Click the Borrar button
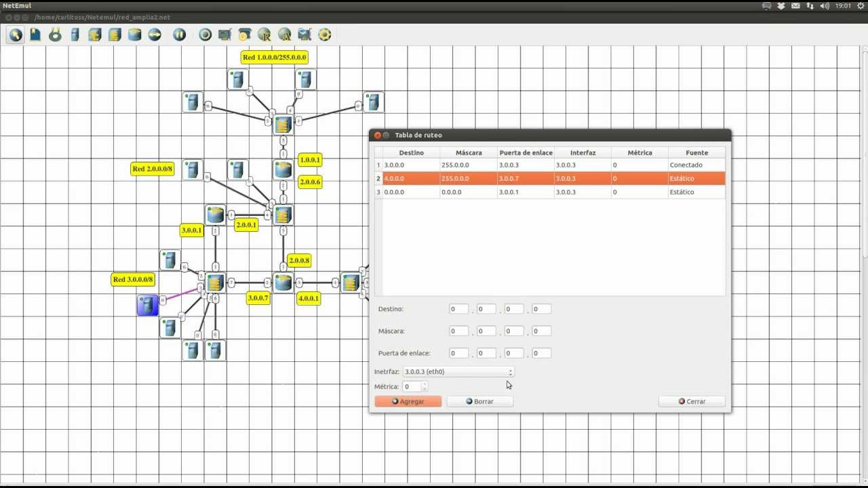This screenshot has height=488, width=868. coord(479,401)
